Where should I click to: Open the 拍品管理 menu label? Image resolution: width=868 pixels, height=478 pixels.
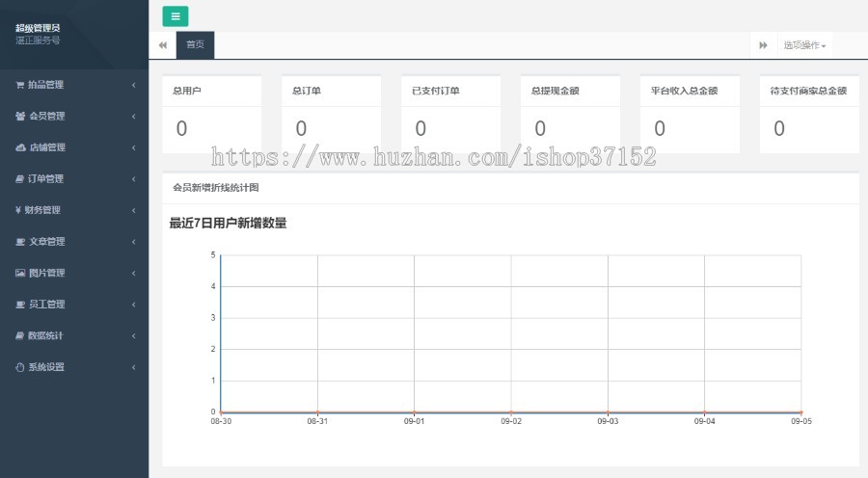pyautogui.click(x=46, y=85)
